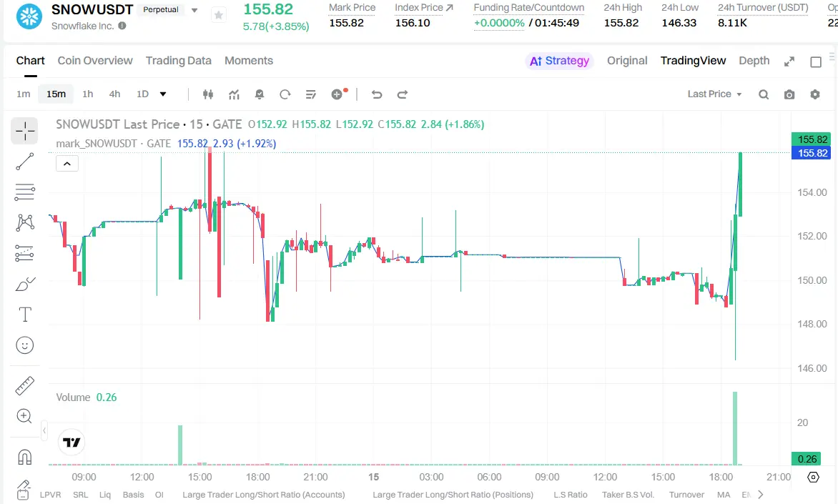Take a chart snapshot with camera icon

789,94
